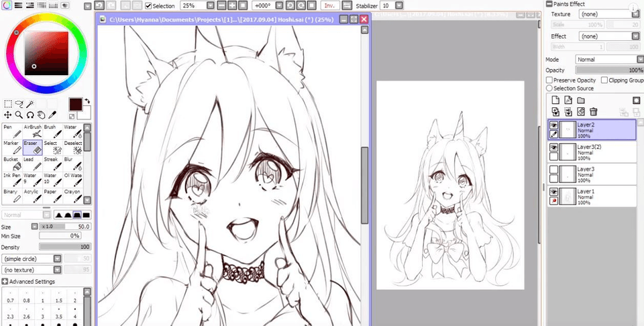Uncheck the Selection checkbox
This screenshot has width=644, height=326.
(148, 5)
